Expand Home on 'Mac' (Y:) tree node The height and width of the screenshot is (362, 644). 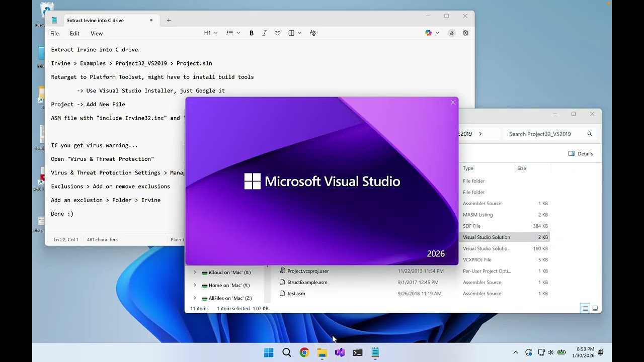(x=195, y=286)
